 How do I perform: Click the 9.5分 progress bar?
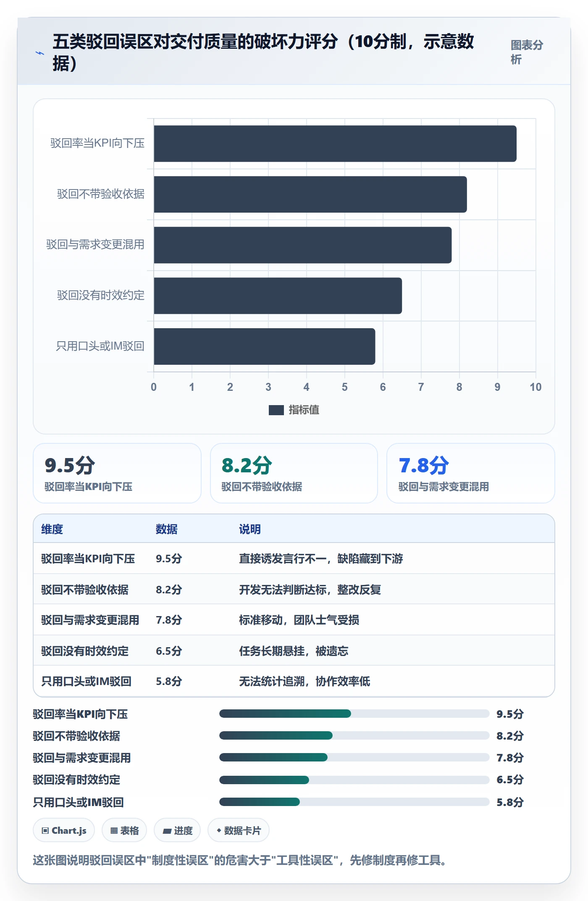click(354, 714)
